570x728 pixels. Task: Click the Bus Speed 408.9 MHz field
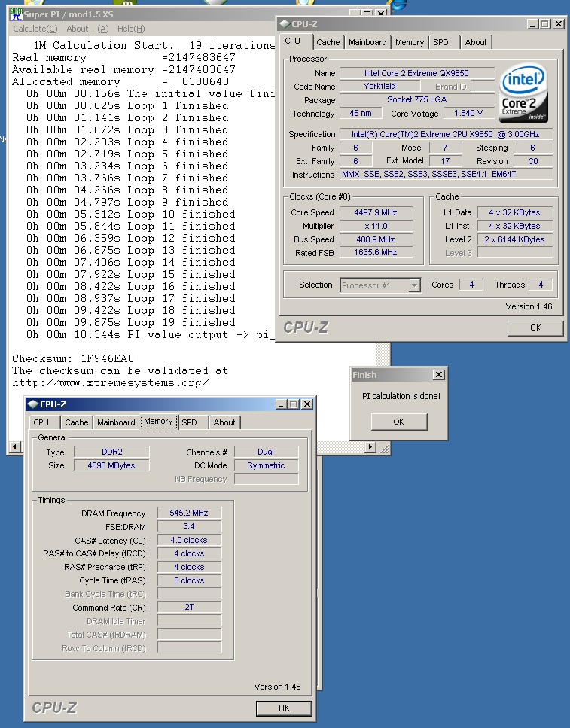coord(376,239)
